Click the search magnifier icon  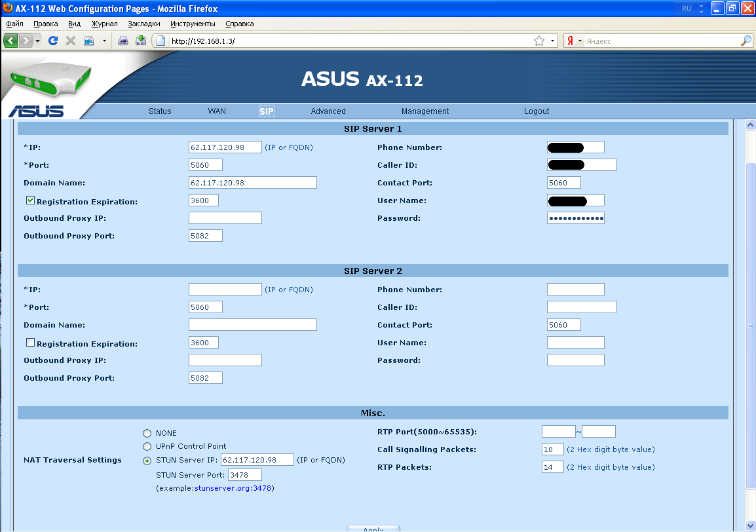click(x=746, y=41)
